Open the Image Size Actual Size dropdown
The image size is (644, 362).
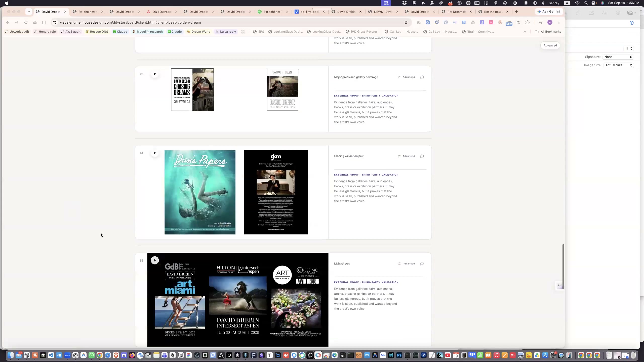tap(618, 65)
